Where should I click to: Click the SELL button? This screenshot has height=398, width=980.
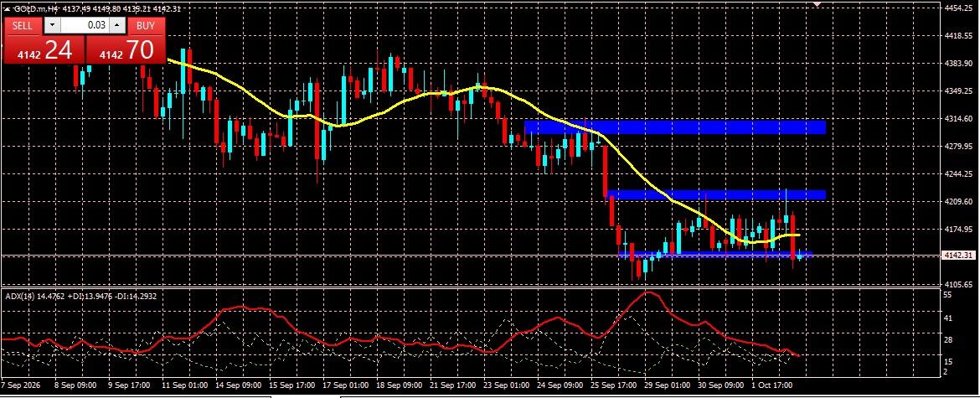[23, 26]
